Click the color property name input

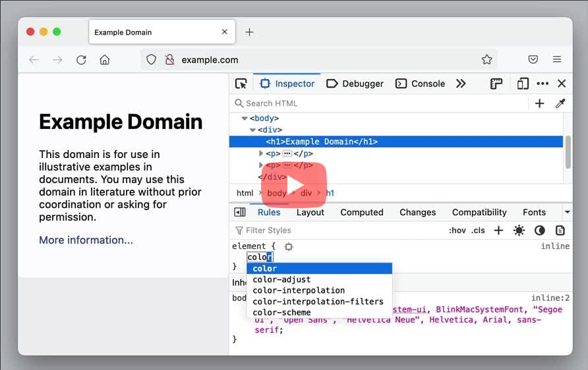click(260, 257)
